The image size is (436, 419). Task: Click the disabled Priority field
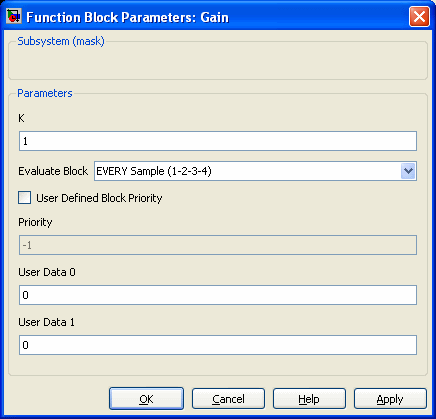click(218, 245)
